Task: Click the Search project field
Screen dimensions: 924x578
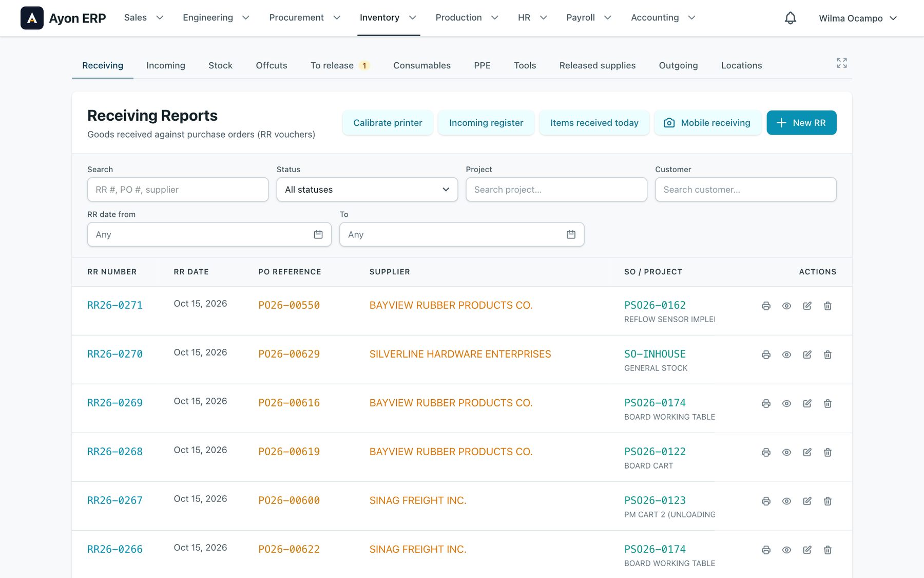Action: pyautogui.click(x=556, y=190)
